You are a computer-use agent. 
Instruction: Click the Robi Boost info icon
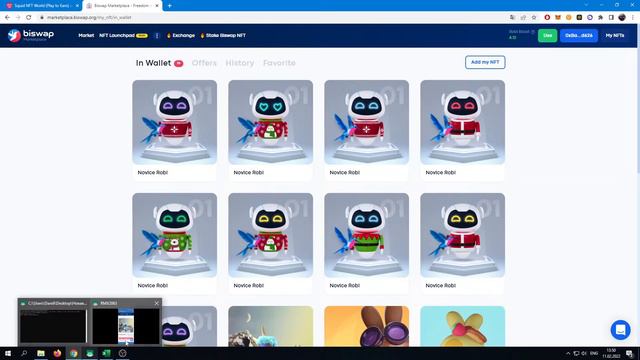[x=533, y=32]
